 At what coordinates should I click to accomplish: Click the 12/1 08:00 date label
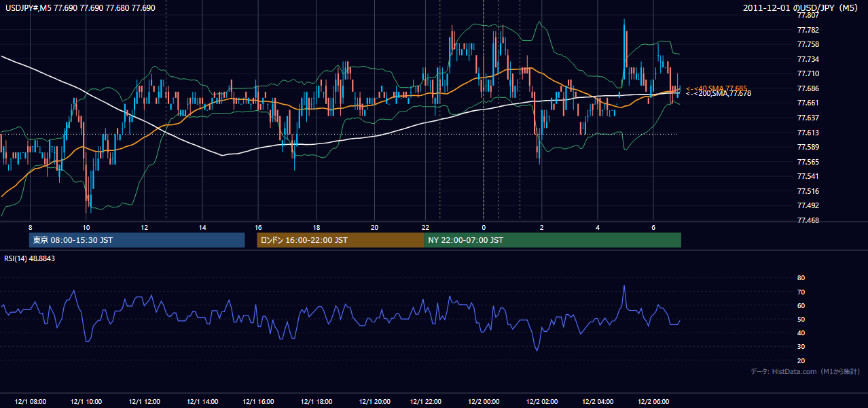[x=29, y=402]
